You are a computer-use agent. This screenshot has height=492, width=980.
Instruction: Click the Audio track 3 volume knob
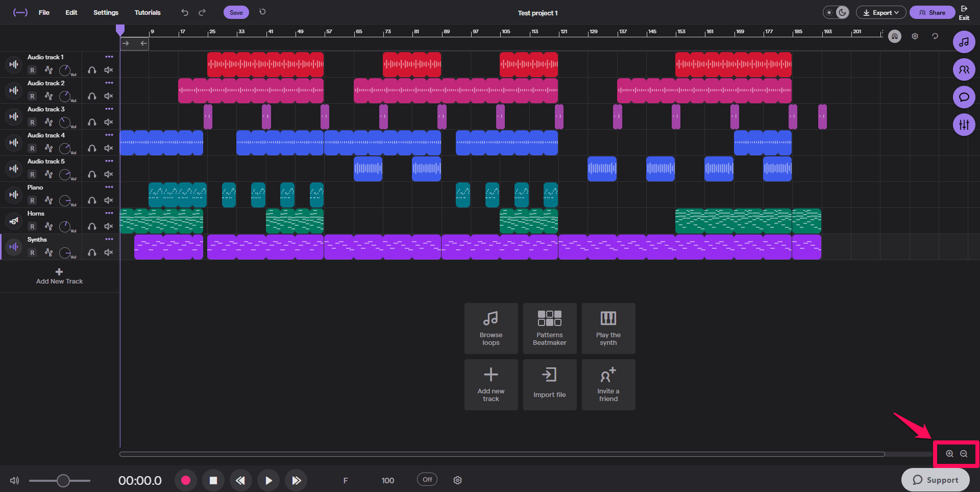click(65, 122)
